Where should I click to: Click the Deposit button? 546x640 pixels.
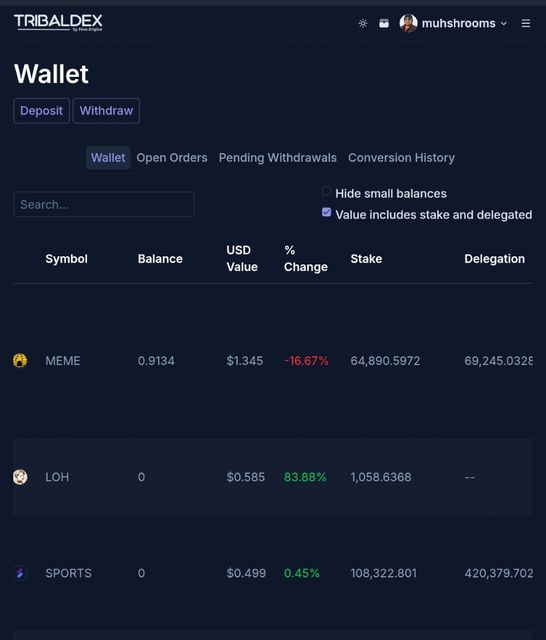click(42, 111)
